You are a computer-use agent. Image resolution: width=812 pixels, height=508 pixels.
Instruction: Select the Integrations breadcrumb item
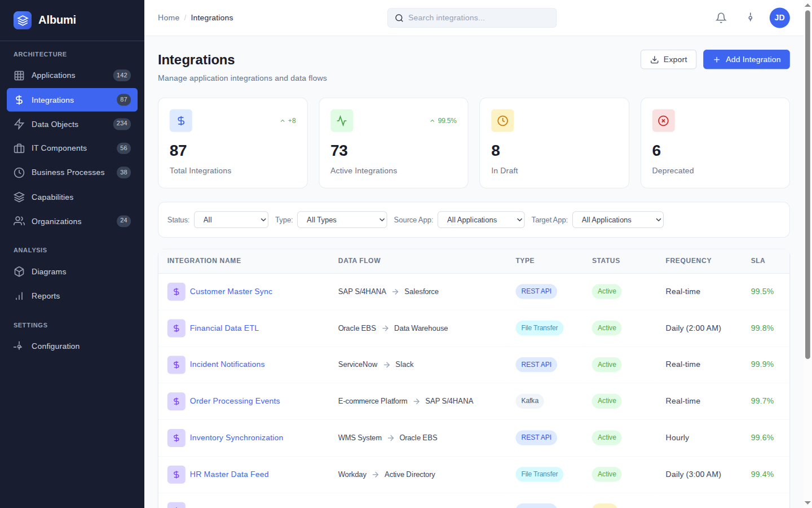[x=212, y=17]
